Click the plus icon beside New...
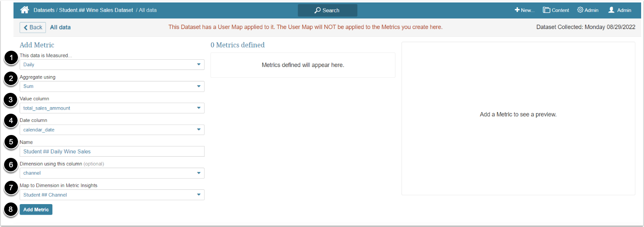Screen dimensions: 644x227 click(x=517, y=10)
